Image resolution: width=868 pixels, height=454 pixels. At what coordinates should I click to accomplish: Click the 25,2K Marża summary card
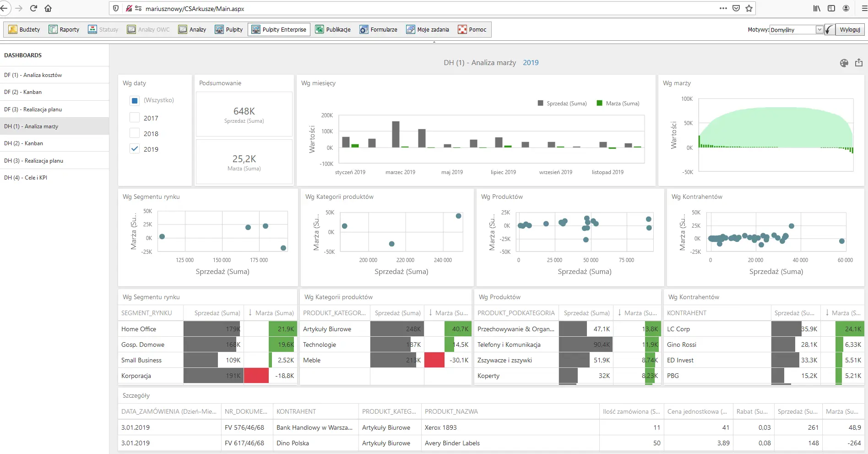click(244, 162)
